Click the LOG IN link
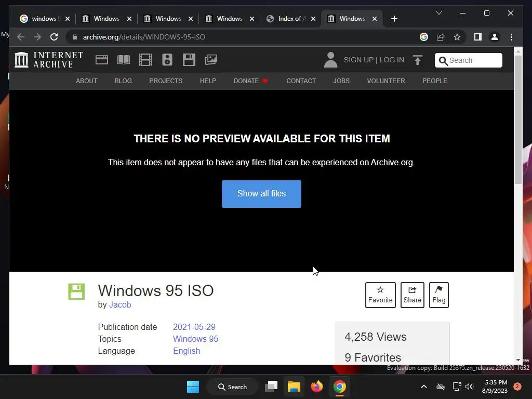Viewport: 532px width, 399px height. coord(392,60)
